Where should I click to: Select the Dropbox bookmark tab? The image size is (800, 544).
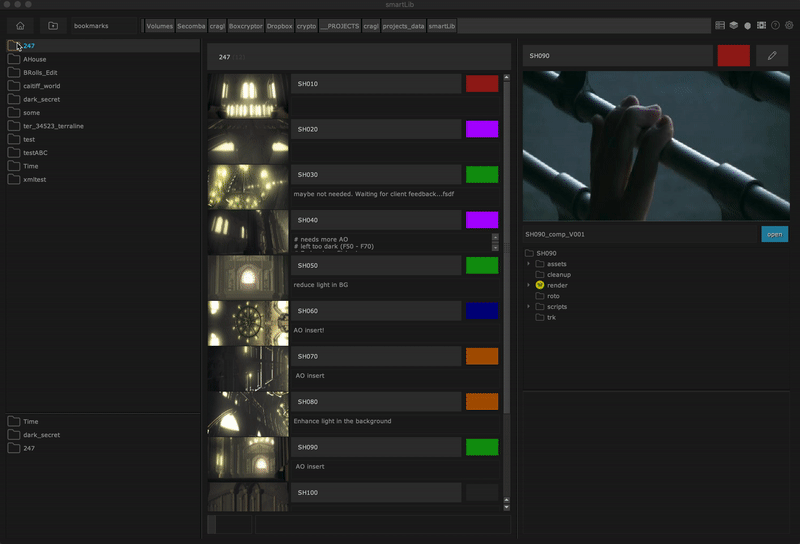(280, 25)
